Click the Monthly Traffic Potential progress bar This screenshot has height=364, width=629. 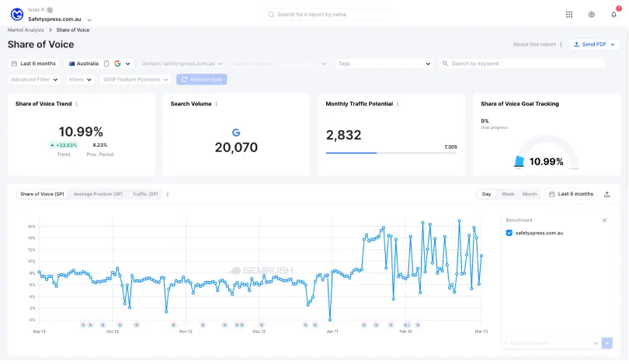(391, 153)
